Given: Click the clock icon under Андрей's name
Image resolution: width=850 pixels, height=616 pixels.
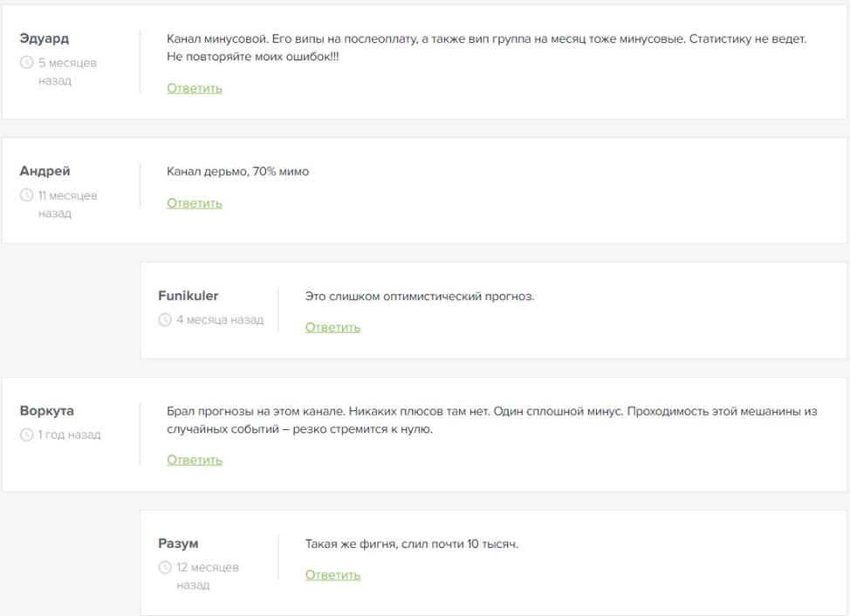Looking at the screenshot, I should point(26,195).
